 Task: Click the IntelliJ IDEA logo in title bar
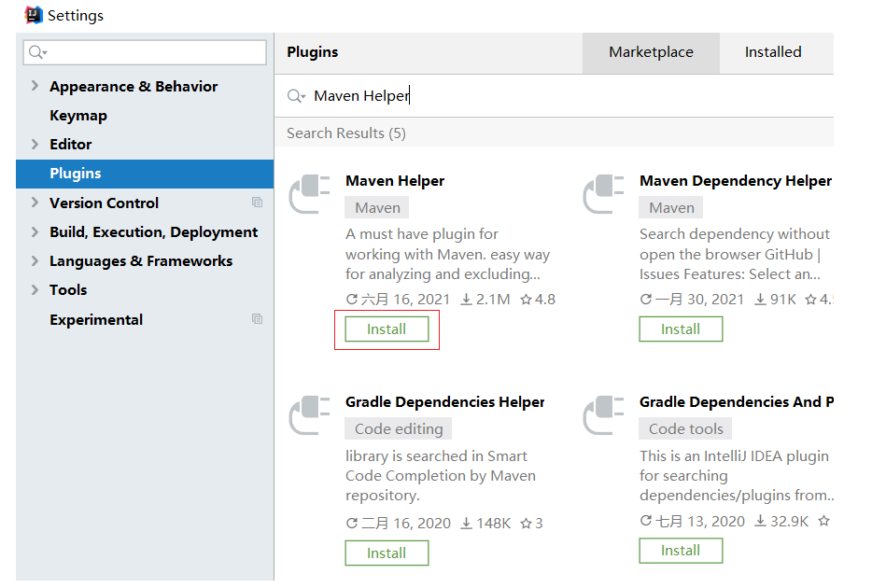(34, 15)
